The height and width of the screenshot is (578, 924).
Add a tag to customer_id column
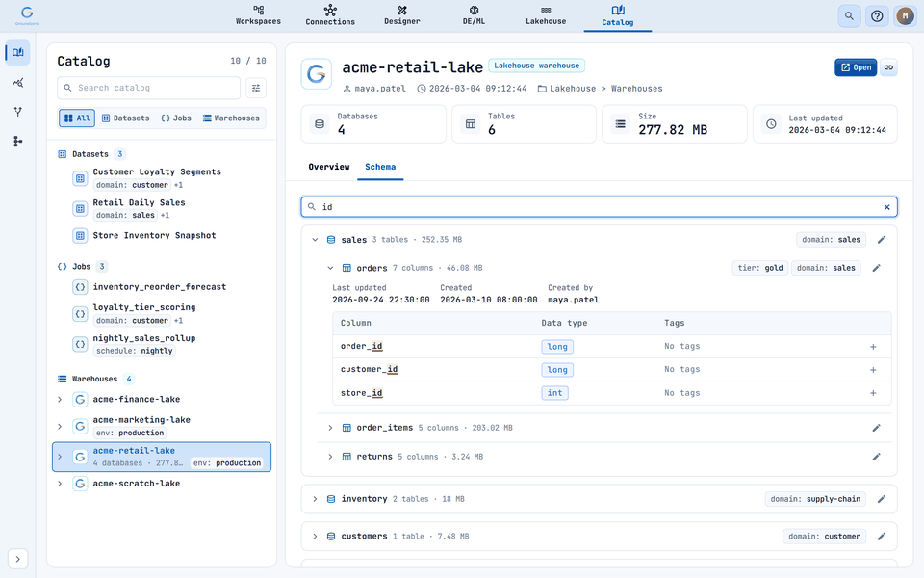tap(873, 370)
